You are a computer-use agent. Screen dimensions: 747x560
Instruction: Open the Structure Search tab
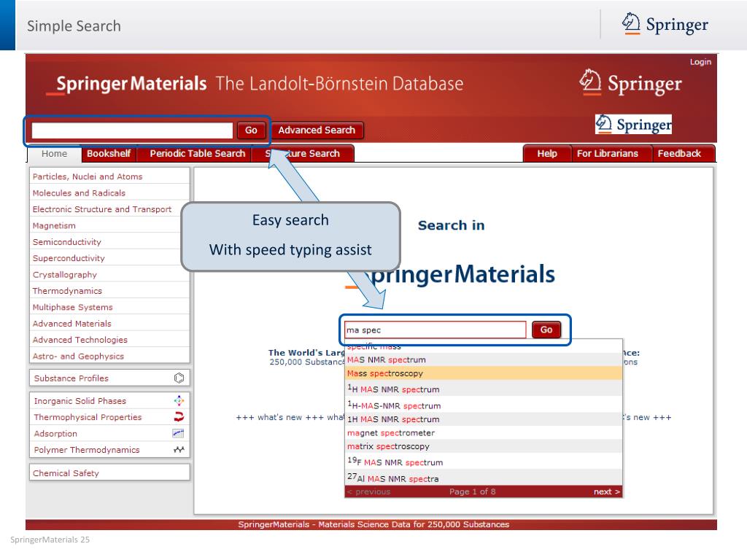[x=303, y=154]
